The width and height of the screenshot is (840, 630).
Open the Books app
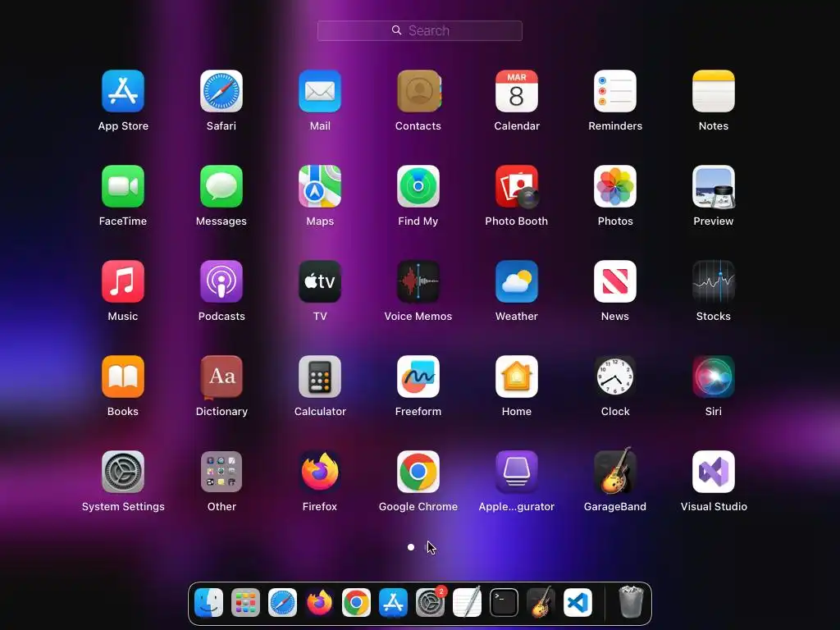tap(123, 377)
